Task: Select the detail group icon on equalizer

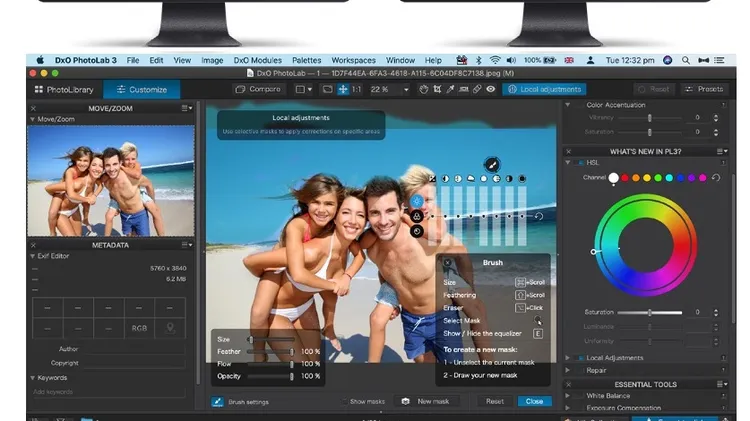Action: 417,232
